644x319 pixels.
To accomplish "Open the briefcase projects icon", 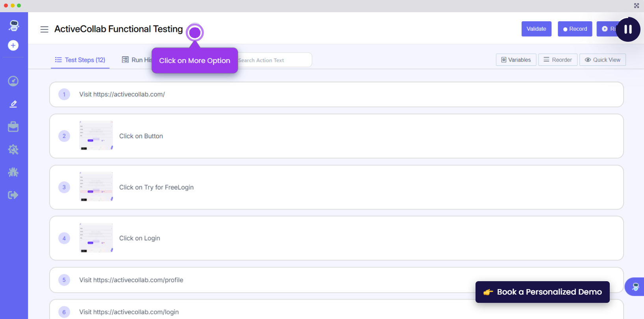I will (13, 127).
